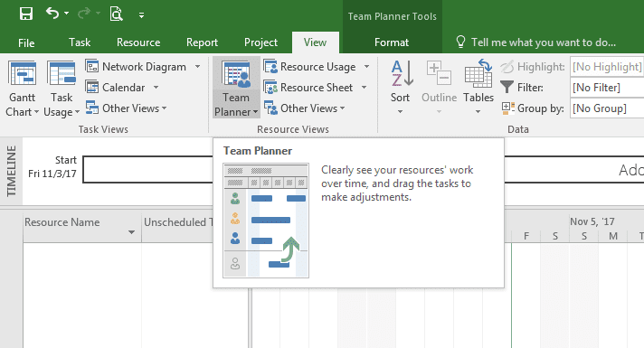Click the Task Usage view icon
This screenshot has width=644, height=348.
pyautogui.click(x=62, y=74)
